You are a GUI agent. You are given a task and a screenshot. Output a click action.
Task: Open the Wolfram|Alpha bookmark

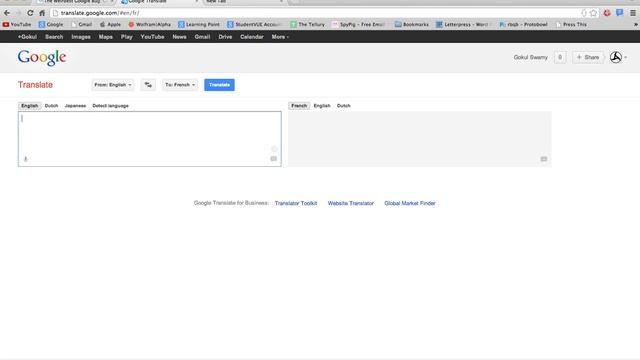(149, 24)
